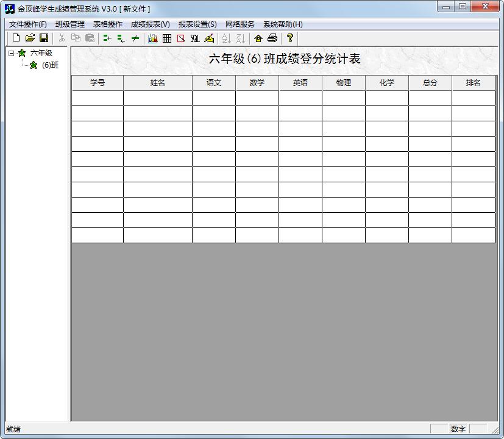
Task: Click the 语文 column header
Action: [214, 83]
